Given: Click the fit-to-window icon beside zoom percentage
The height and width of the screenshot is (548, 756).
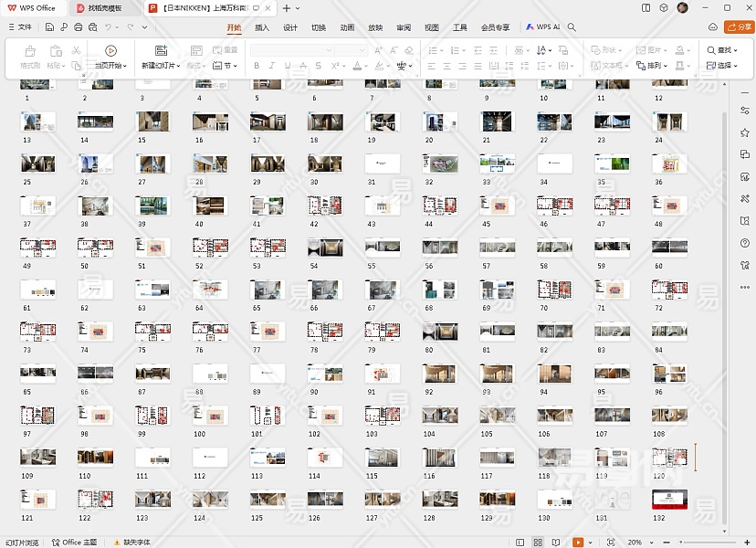Looking at the screenshot, I should [x=612, y=542].
